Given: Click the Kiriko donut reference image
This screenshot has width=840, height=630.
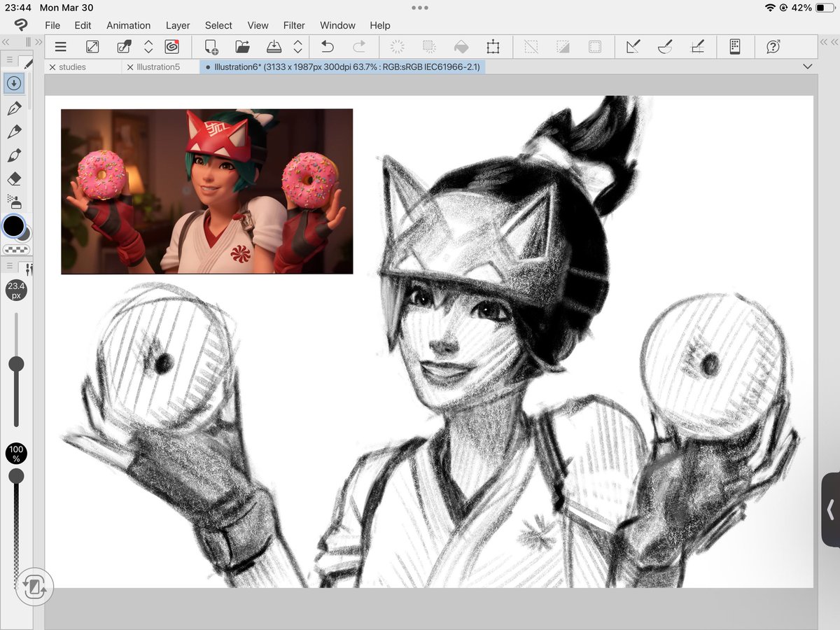Looking at the screenshot, I should point(206,191).
